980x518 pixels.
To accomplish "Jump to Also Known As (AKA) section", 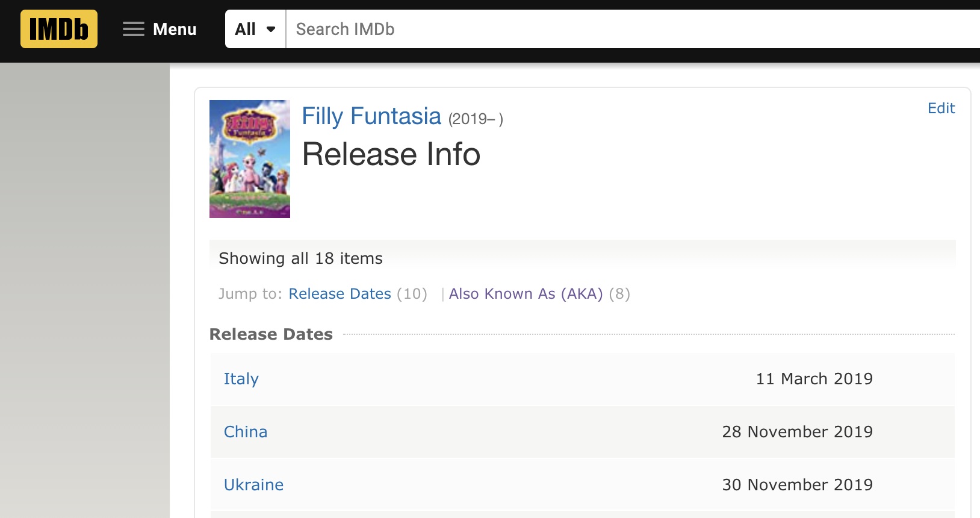I will 526,294.
